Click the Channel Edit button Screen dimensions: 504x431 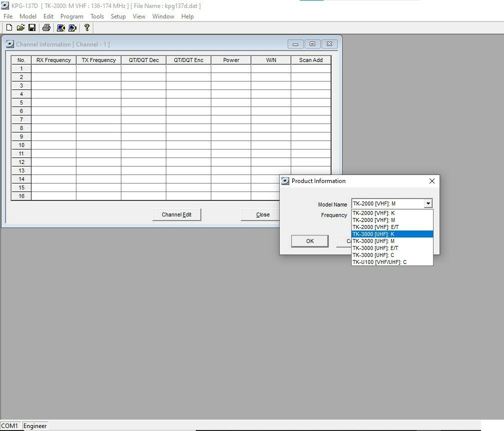point(177,214)
